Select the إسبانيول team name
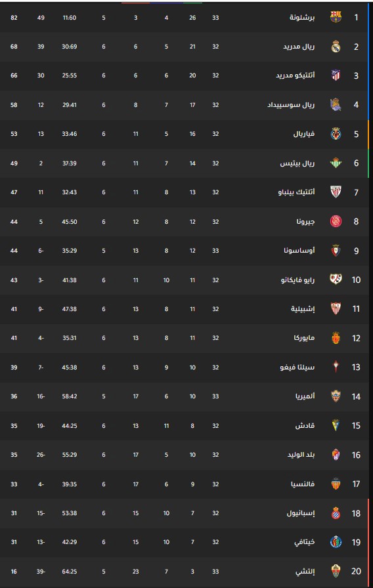 pyautogui.click(x=301, y=513)
